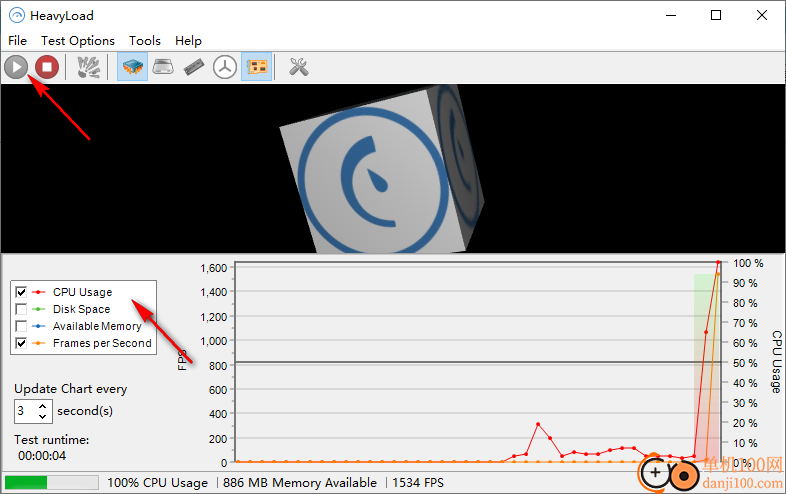Decrease chart update interval with down arrow
This screenshot has height=494, width=786.
pos(43,416)
